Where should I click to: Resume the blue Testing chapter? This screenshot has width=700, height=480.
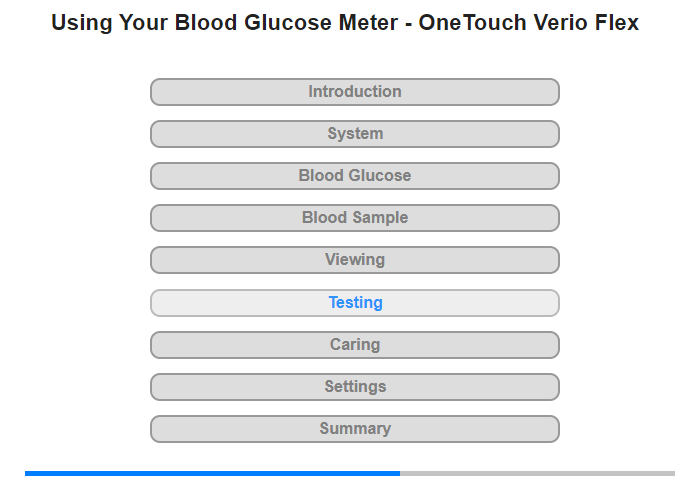(x=354, y=303)
